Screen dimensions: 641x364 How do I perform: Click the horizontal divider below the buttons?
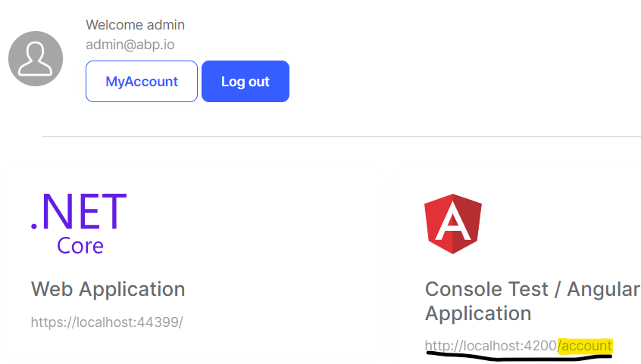(x=341, y=137)
